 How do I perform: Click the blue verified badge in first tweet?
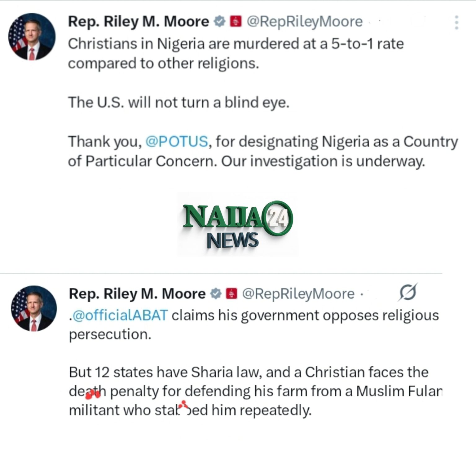(x=220, y=22)
